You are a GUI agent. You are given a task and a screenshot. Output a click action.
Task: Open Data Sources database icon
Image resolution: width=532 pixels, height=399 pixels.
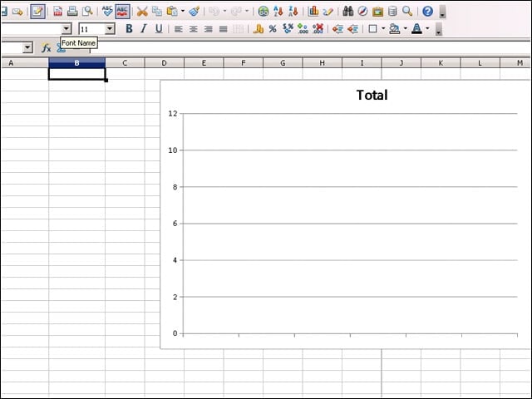(392, 12)
